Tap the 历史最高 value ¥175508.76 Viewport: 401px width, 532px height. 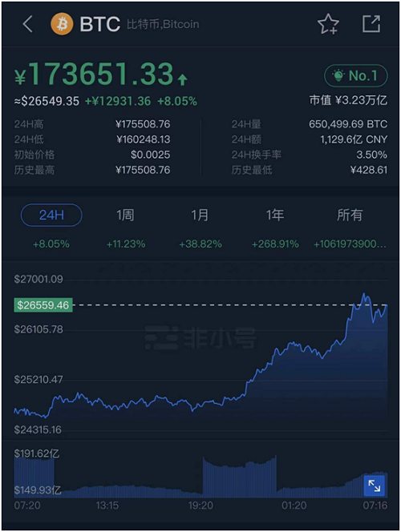point(143,170)
